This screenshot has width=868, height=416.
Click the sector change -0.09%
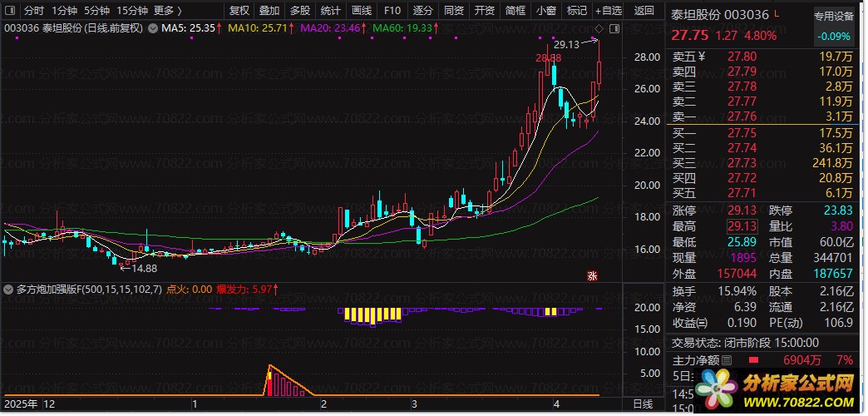pyautogui.click(x=834, y=36)
